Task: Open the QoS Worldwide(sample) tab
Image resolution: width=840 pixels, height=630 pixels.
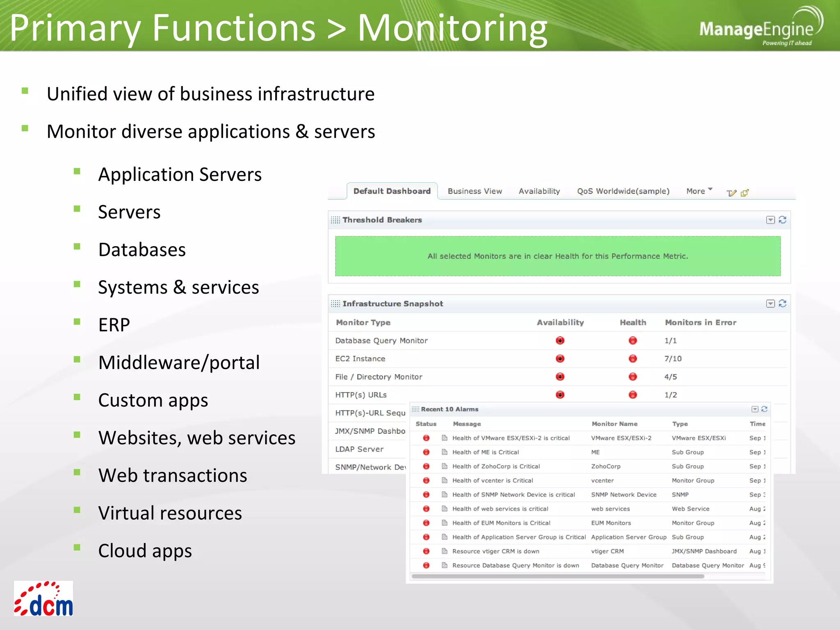Action: [x=623, y=191]
